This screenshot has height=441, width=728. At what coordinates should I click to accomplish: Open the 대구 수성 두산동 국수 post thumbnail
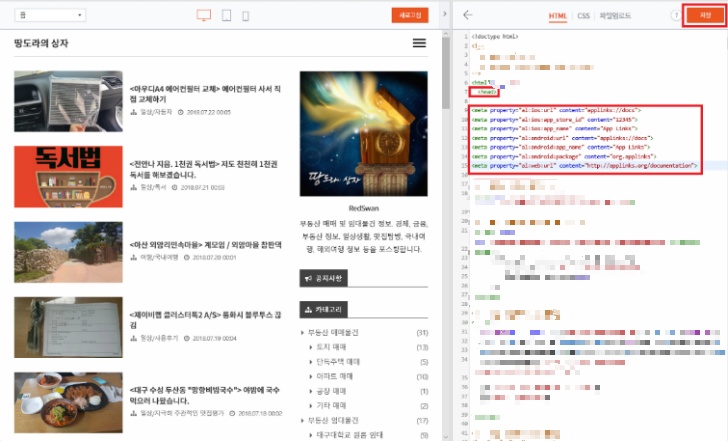pyautogui.click(x=68, y=402)
